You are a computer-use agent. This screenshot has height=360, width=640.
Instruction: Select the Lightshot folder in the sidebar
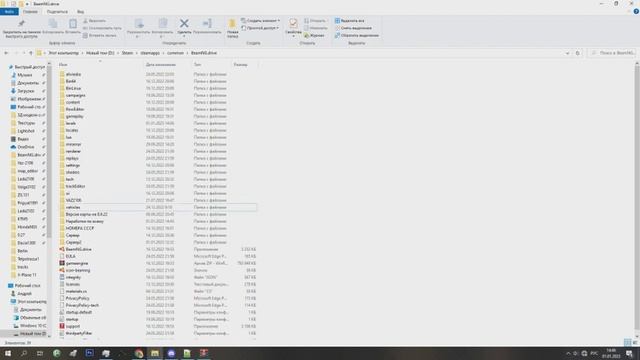pyautogui.click(x=26, y=131)
